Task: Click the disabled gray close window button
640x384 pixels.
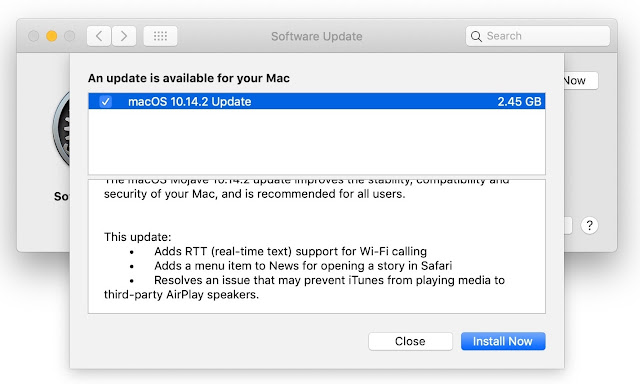Action: click(x=33, y=36)
